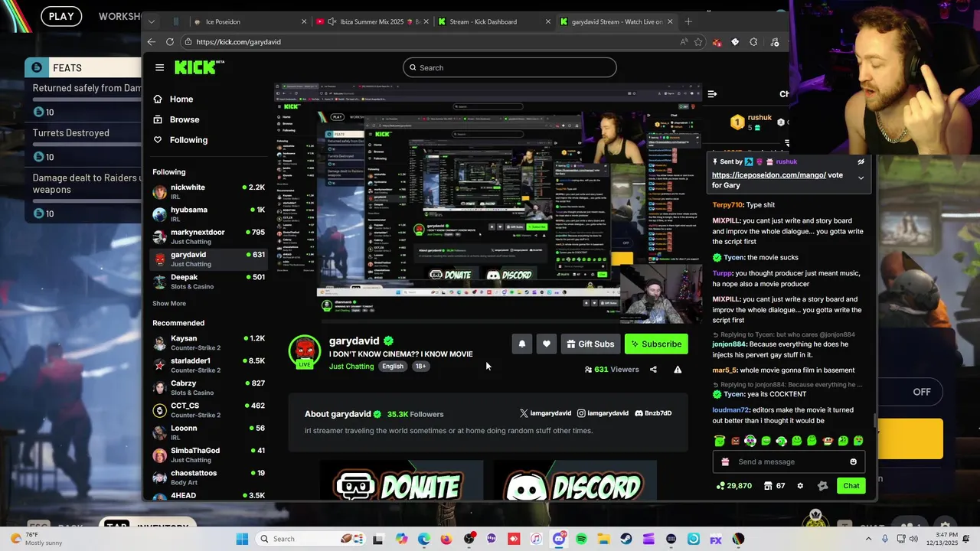Collapse the chat panel arrow icon

point(712,94)
